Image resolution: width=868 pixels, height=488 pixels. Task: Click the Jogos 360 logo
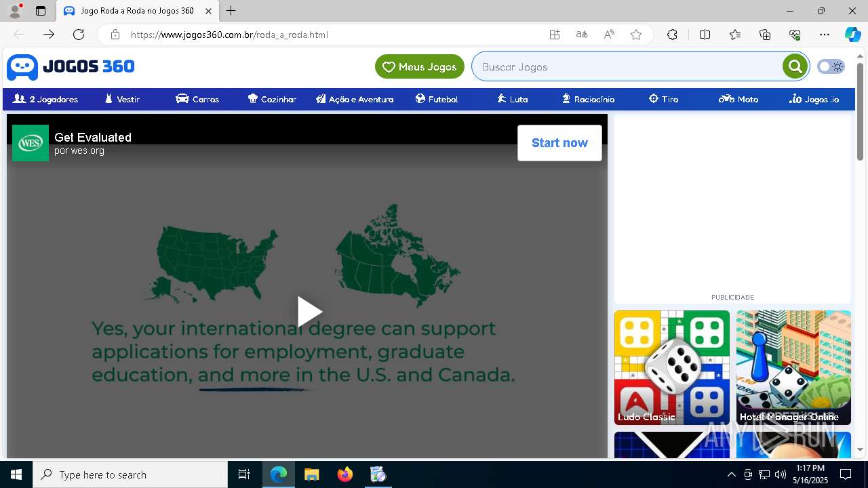pos(71,66)
